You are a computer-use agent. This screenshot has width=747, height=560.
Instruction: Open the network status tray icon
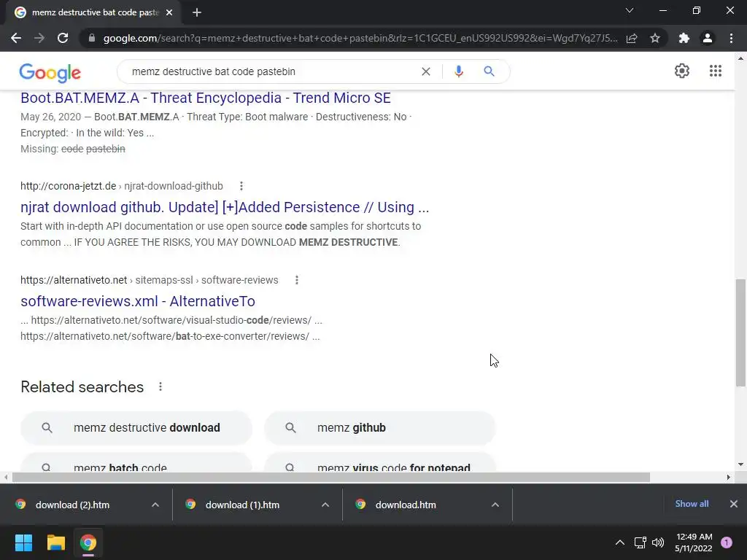click(x=640, y=542)
